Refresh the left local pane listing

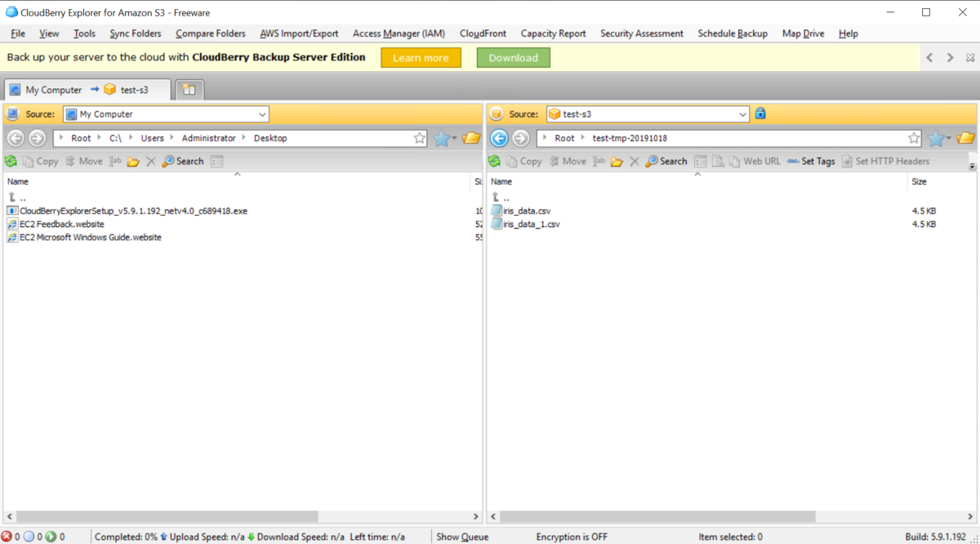point(11,162)
